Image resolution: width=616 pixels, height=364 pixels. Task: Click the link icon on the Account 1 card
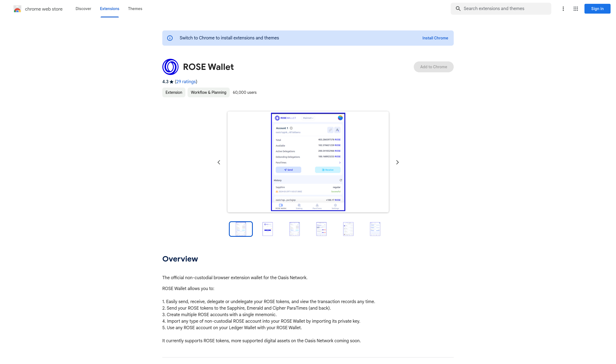pos(330,130)
